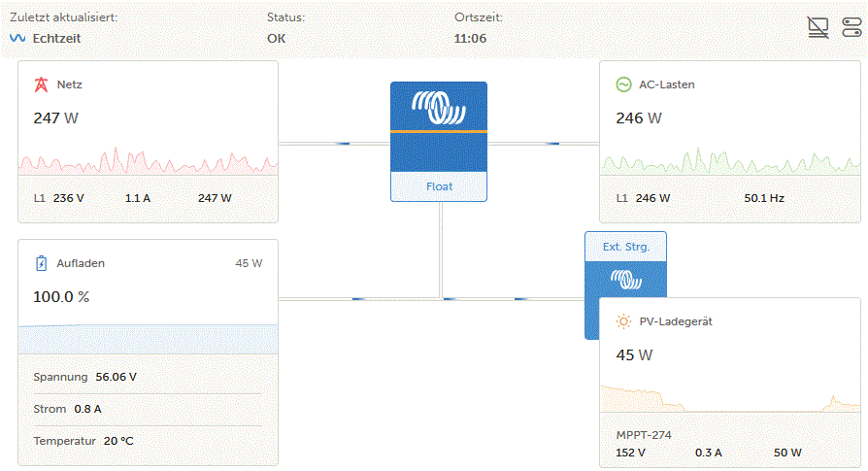Image resolution: width=868 pixels, height=471 pixels.
Task: Select the Float status label
Action: point(439,186)
